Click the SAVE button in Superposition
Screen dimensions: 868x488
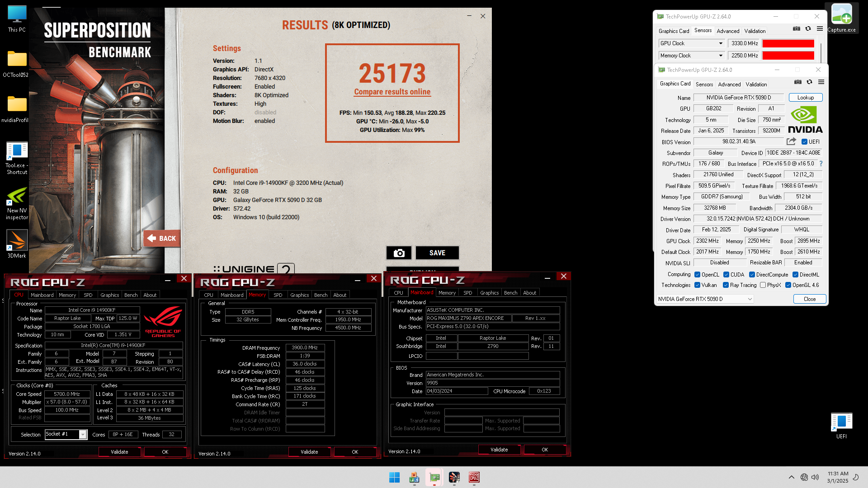pyautogui.click(x=437, y=253)
